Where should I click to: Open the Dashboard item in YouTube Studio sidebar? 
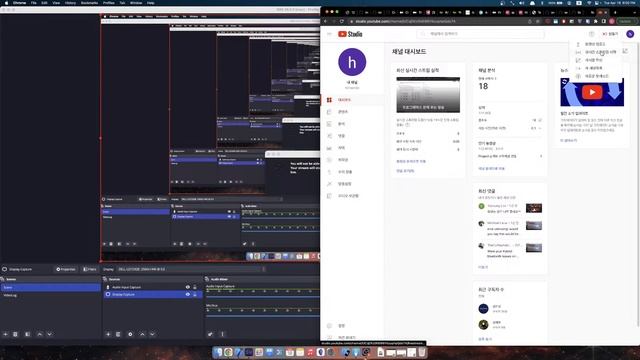pos(352,100)
